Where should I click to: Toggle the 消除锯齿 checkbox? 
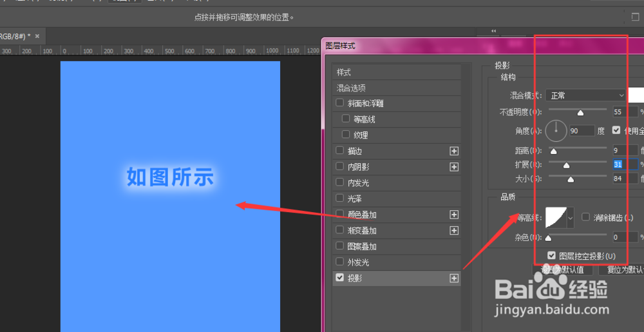pos(585,217)
